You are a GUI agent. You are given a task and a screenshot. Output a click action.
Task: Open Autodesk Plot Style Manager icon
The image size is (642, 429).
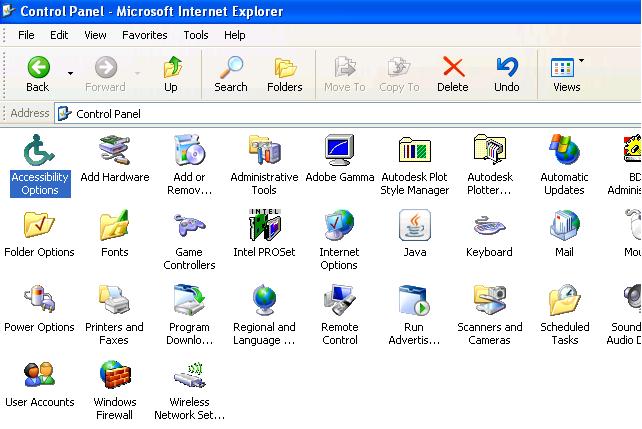pos(414,150)
